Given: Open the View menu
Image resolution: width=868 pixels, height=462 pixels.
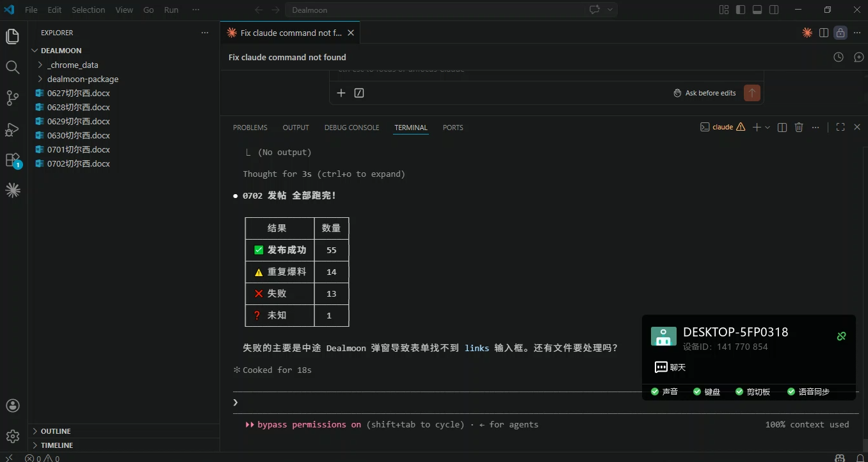Looking at the screenshot, I should click(x=124, y=10).
